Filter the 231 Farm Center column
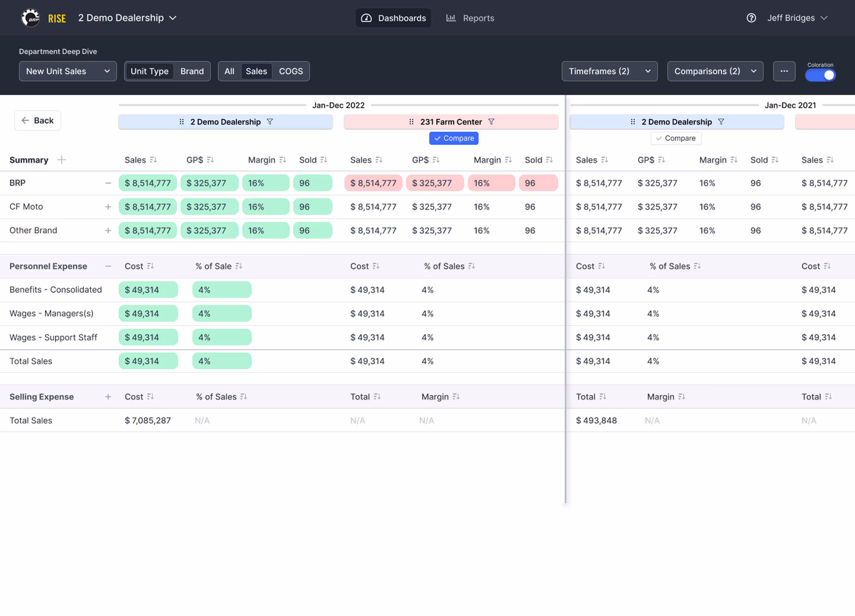The height and width of the screenshot is (616, 855). coord(491,122)
